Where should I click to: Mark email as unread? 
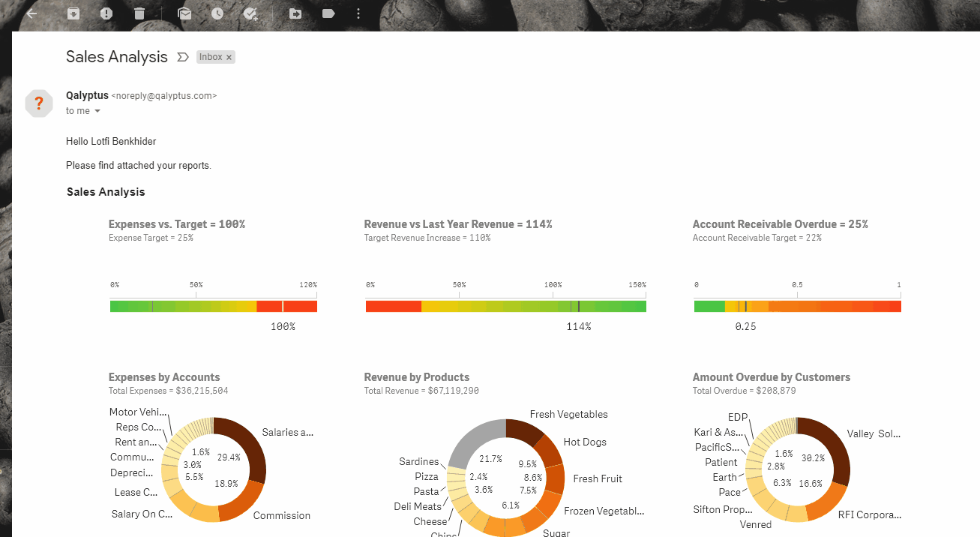(184, 13)
